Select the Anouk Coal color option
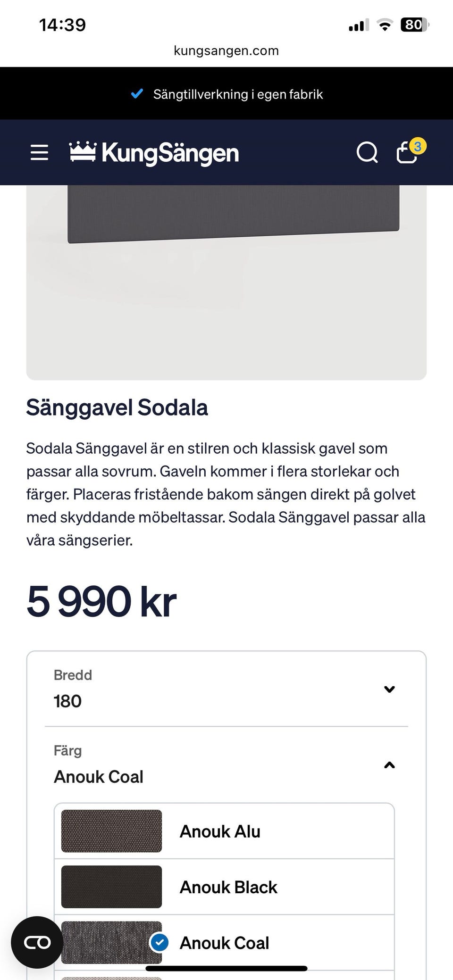453x980 pixels. [224, 943]
